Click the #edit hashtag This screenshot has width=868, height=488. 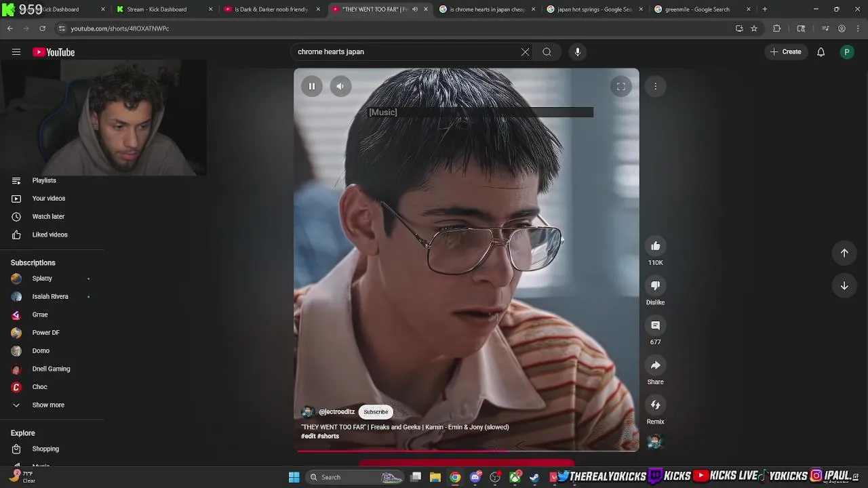[x=309, y=436]
